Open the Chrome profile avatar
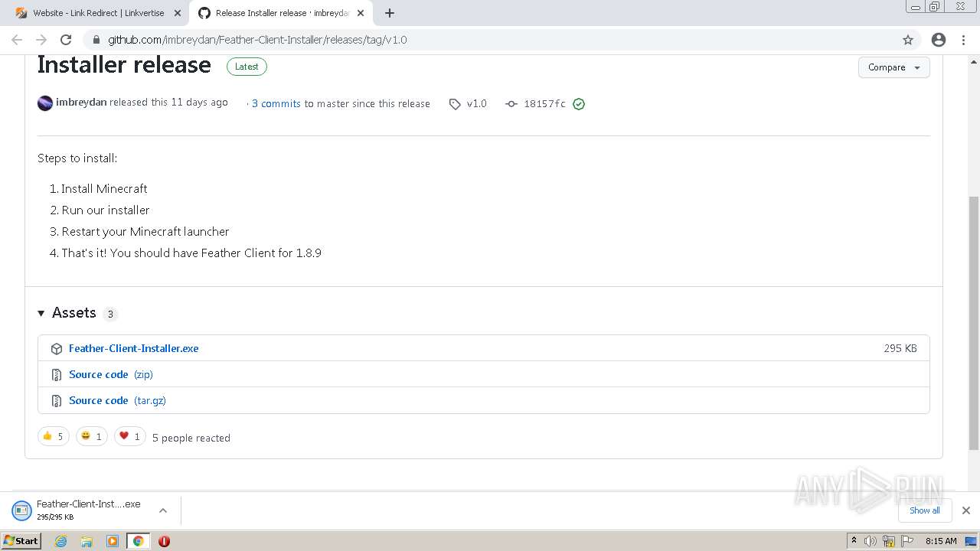The height and width of the screenshot is (551, 980). [939, 40]
